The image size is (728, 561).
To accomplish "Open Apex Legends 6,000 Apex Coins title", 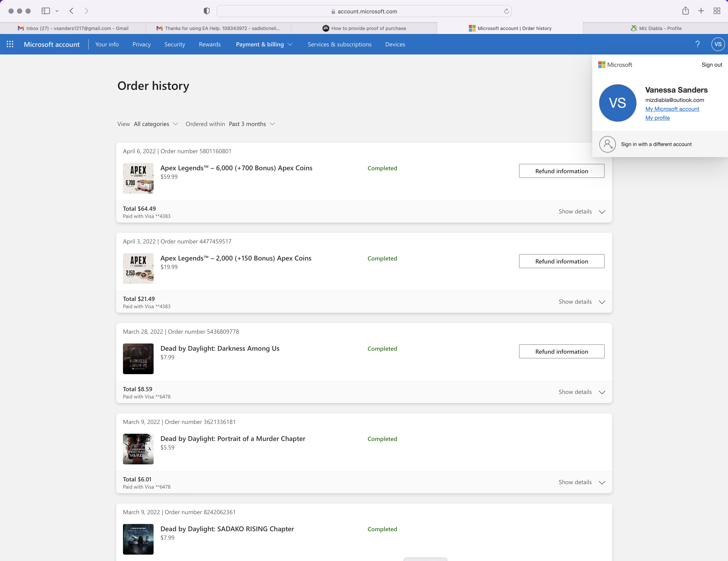I will pyautogui.click(x=236, y=168).
